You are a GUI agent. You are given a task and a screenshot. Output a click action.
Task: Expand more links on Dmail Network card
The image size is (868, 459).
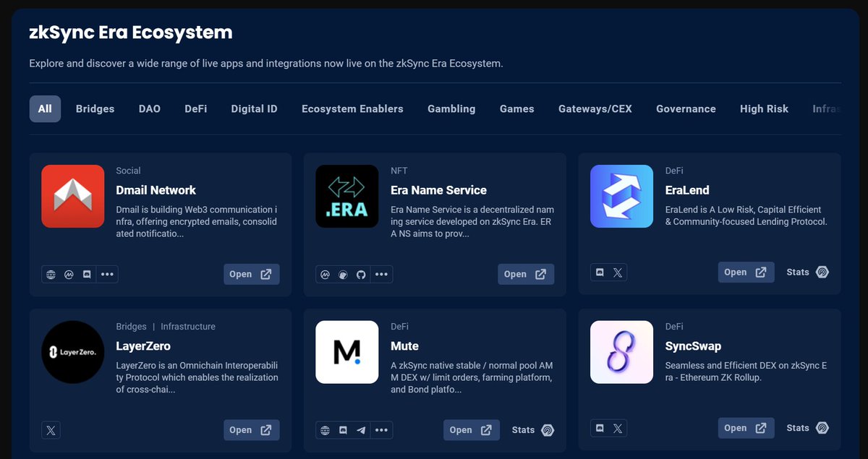pyautogui.click(x=107, y=275)
